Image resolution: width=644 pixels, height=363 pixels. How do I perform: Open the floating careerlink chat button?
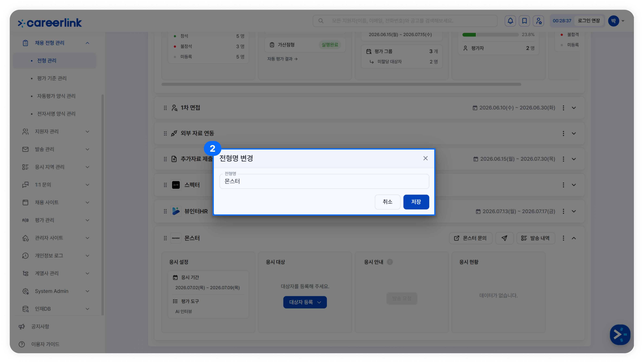[x=620, y=335]
